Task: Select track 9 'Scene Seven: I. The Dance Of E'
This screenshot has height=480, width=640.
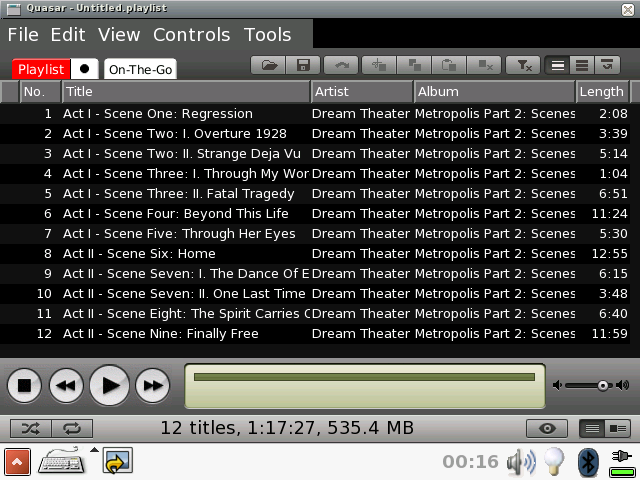Action: pos(315,273)
